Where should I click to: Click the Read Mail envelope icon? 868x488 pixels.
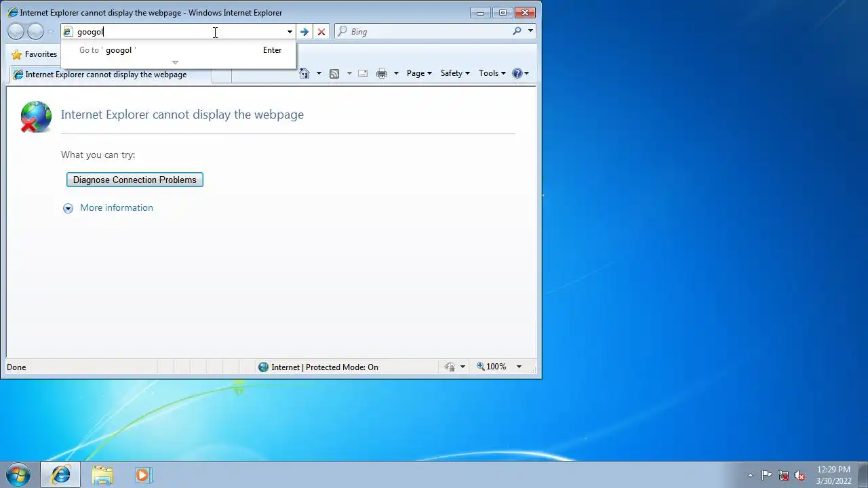(363, 73)
